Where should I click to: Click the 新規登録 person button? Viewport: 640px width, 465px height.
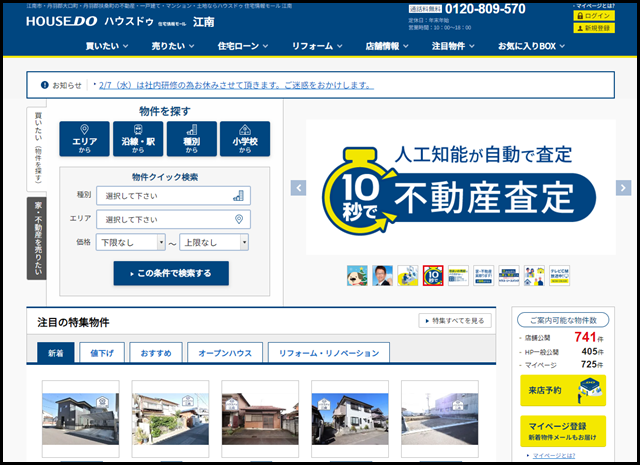[594, 28]
